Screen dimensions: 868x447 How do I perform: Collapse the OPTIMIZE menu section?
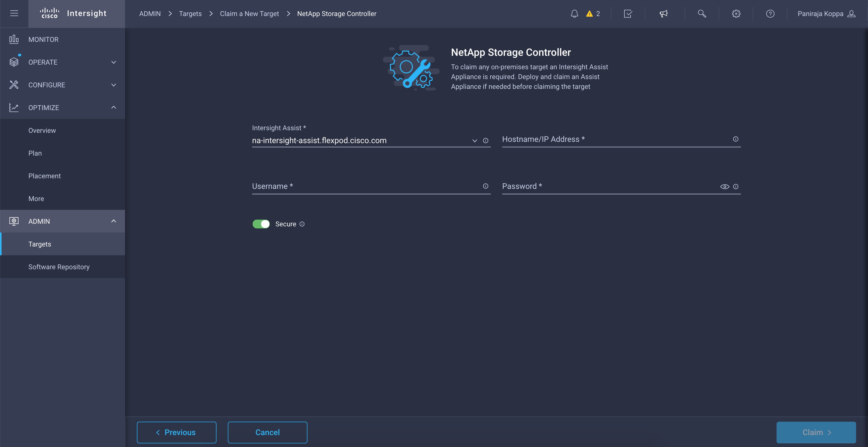coord(63,107)
